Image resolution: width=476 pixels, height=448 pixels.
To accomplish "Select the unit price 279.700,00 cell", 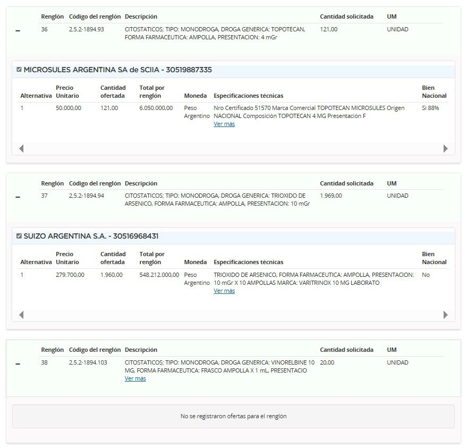I will 70,275.
